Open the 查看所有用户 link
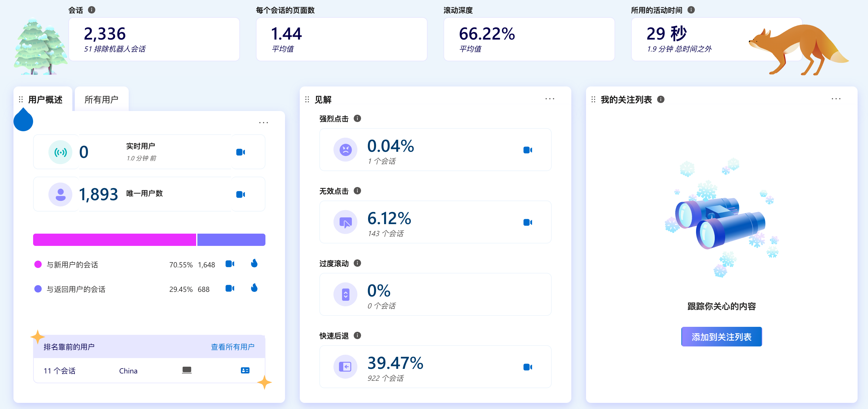Screen dimensions: 868x409 coord(233,347)
